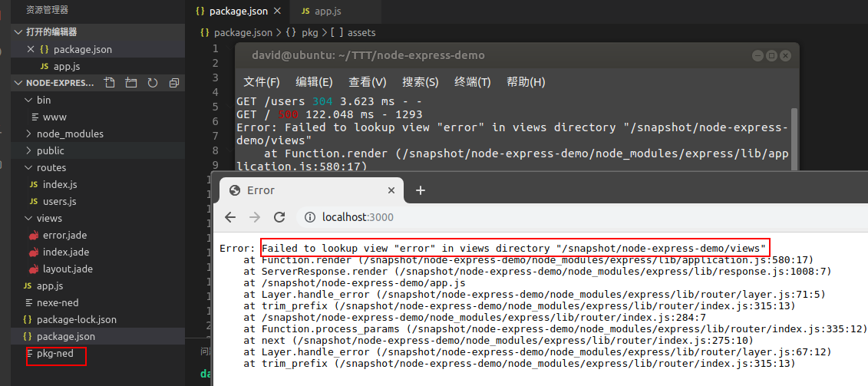Open error.jade in the file tree

[x=65, y=235]
